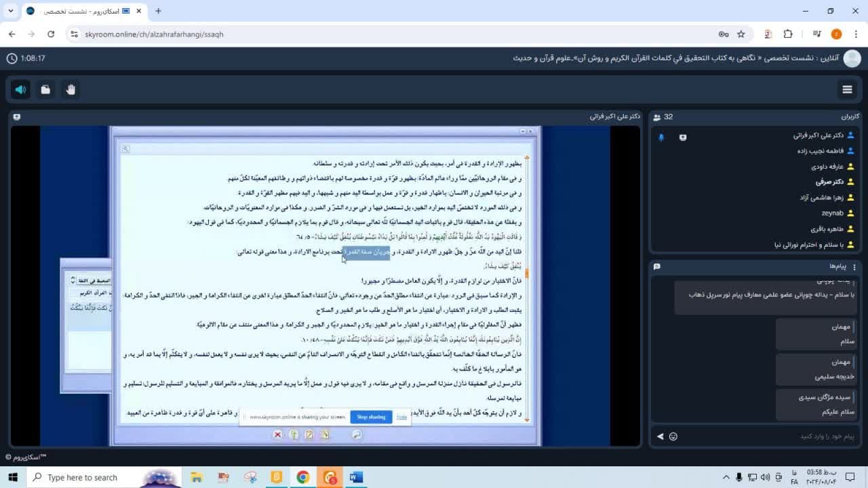868x488 pixels.
Task: Click the chat message خدیجه سلیمی
Action: coord(835,376)
